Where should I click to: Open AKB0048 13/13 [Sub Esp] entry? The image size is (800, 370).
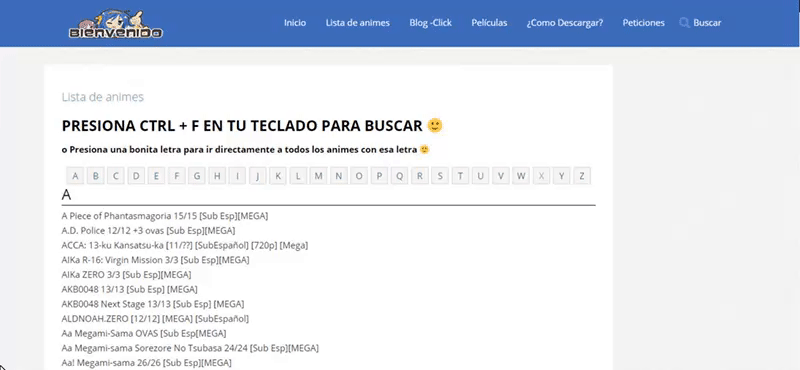click(130, 289)
